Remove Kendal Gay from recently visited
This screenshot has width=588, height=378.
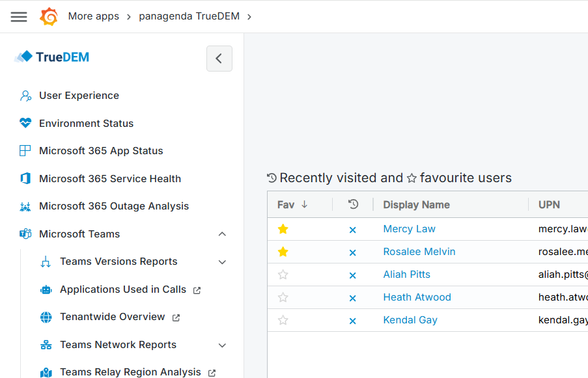click(352, 321)
